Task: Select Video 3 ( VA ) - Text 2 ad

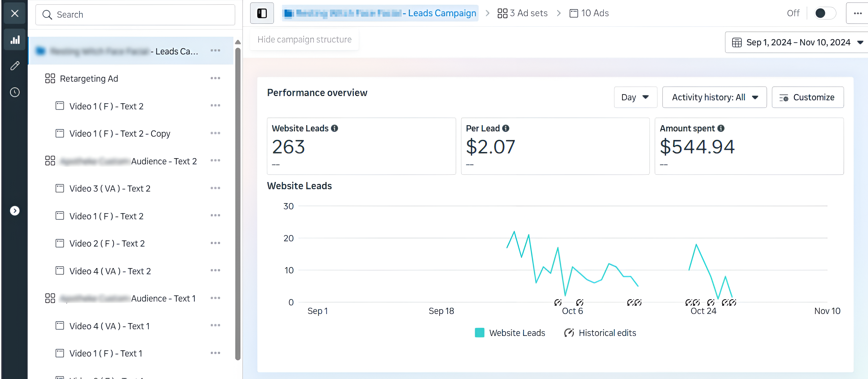Action: [110, 188]
